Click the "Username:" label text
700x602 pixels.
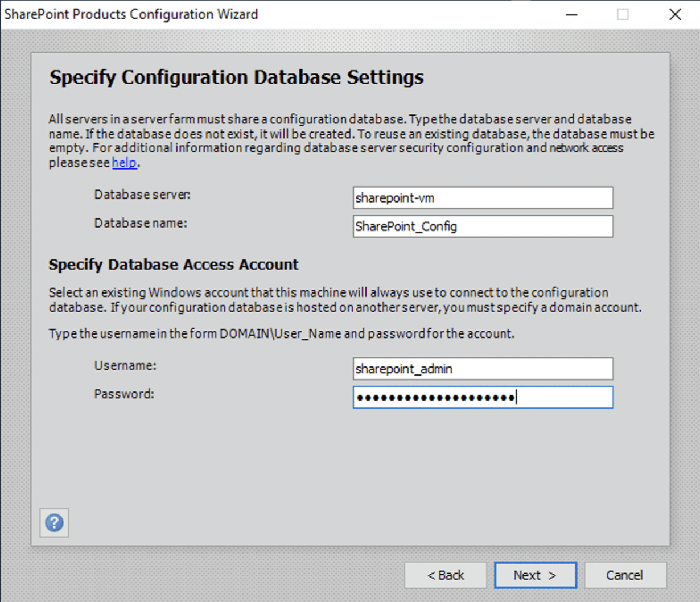[125, 365]
